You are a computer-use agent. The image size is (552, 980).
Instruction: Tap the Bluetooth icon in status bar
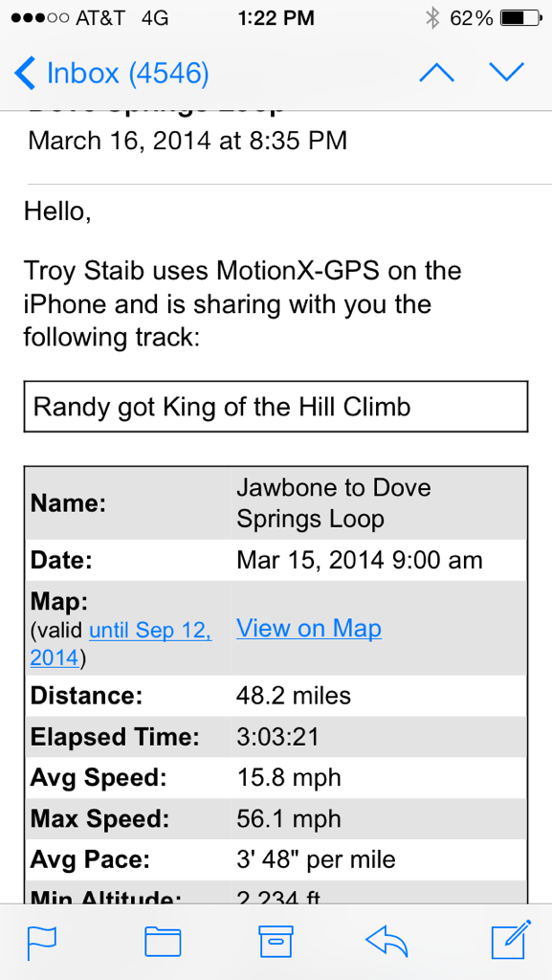coord(432,18)
